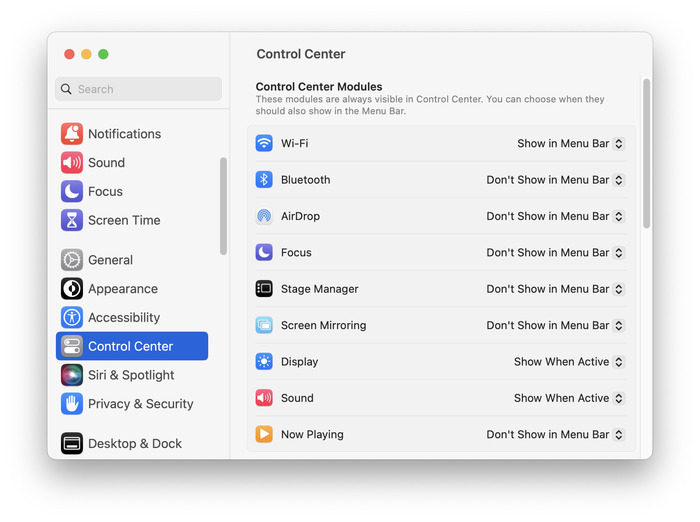Click the Notifications bell icon in sidebar
The width and height of the screenshot is (700, 522).
[x=71, y=134]
